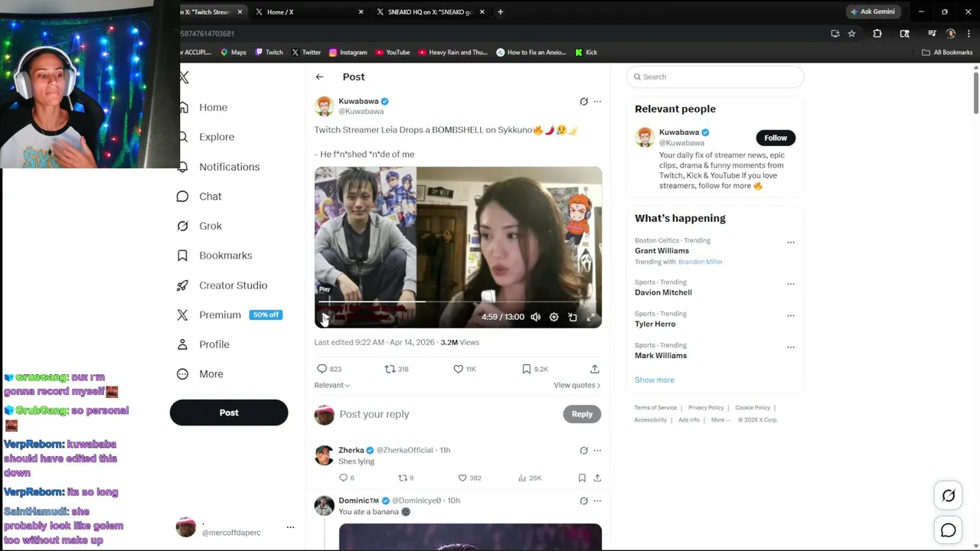Play the video in Kuwabawa's post
980x551 pixels.
[325, 317]
